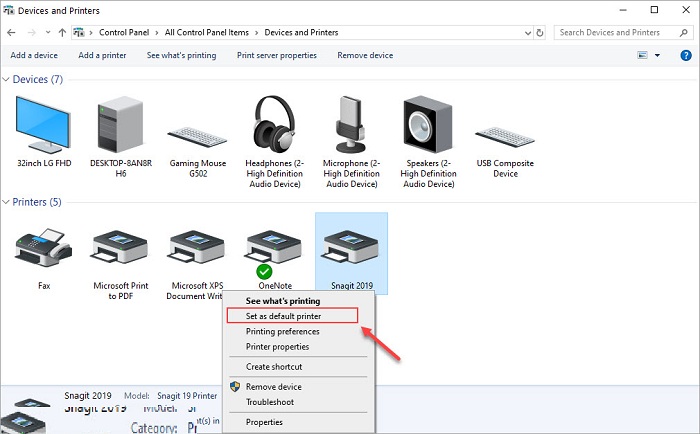Image resolution: width=700 pixels, height=434 pixels.
Task: Select the Snagit 2019 printer icon
Action: tap(350, 247)
